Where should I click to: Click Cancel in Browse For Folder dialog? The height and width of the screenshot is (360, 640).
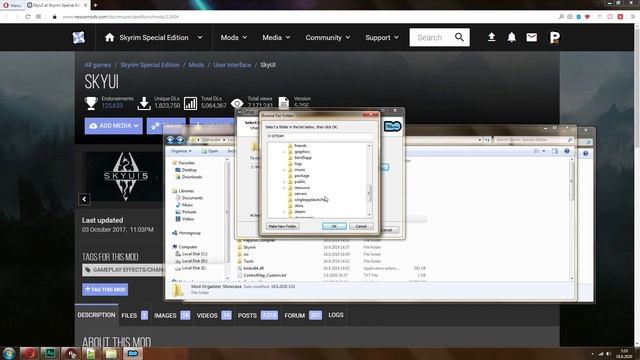coord(361,226)
